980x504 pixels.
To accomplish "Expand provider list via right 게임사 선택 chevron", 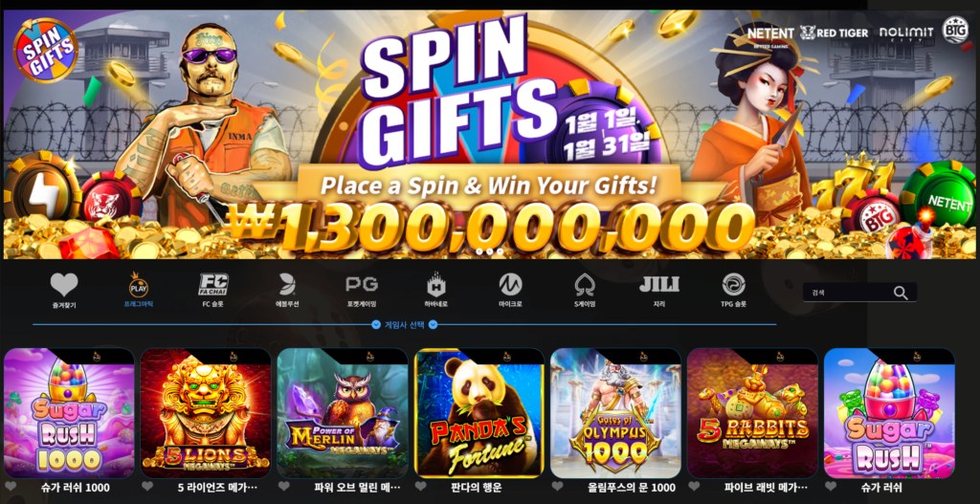I will (x=433, y=325).
